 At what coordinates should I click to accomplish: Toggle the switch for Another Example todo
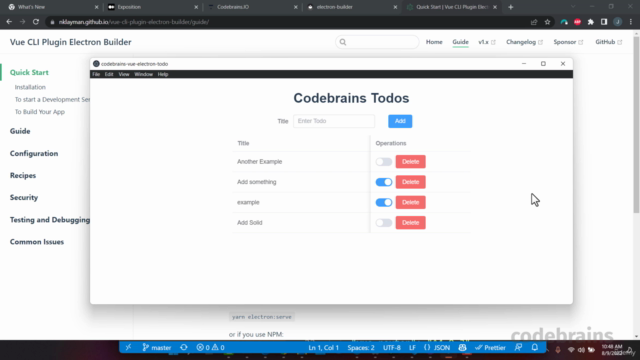click(384, 162)
